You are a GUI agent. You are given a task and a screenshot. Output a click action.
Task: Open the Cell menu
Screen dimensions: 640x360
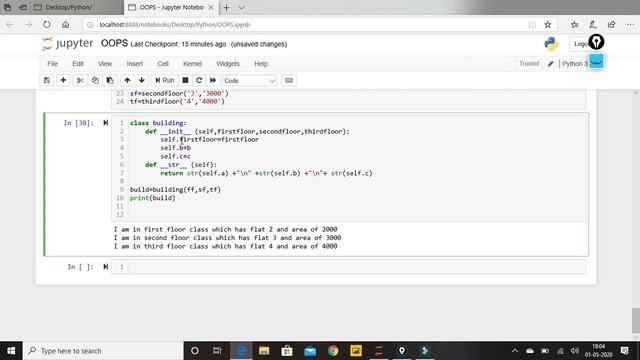(163, 64)
